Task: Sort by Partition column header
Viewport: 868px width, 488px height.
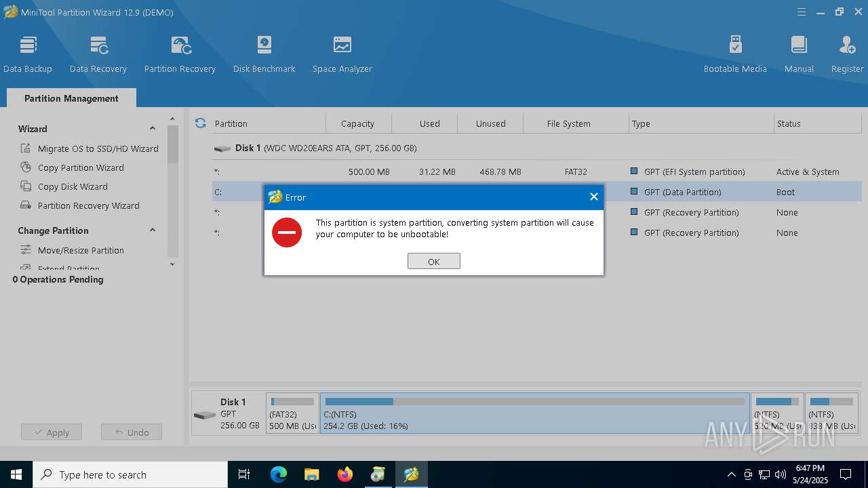Action: coord(269,123)
